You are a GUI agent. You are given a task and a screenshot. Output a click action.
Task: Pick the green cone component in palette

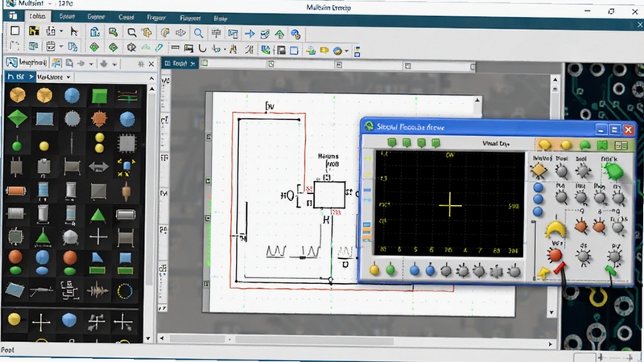(43, 238)
